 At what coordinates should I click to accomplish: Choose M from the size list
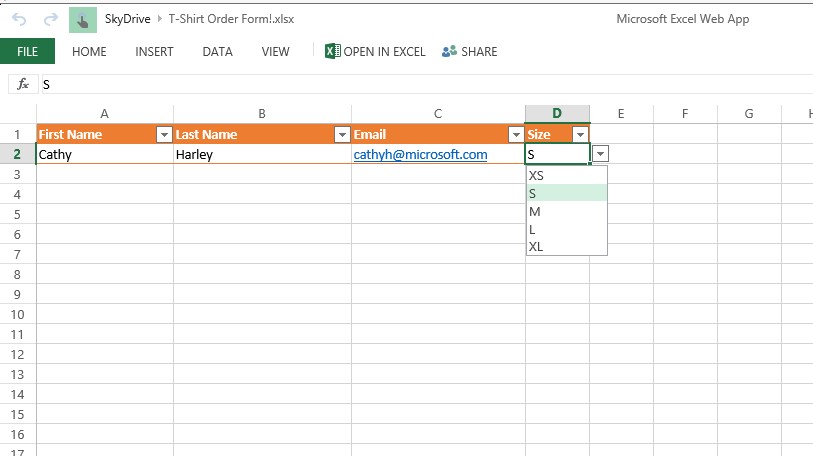[567, 212]
